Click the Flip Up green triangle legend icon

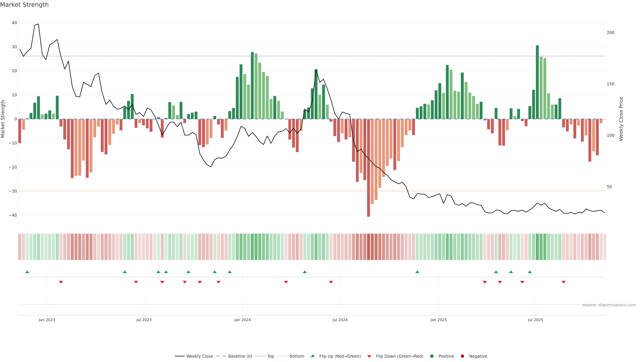point(312,356)
